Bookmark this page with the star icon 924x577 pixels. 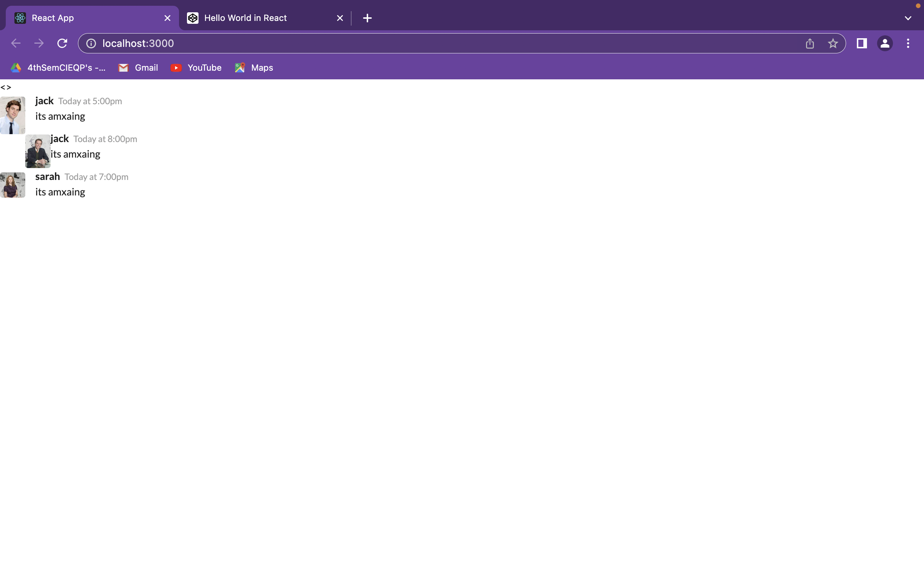coord(833,43)
